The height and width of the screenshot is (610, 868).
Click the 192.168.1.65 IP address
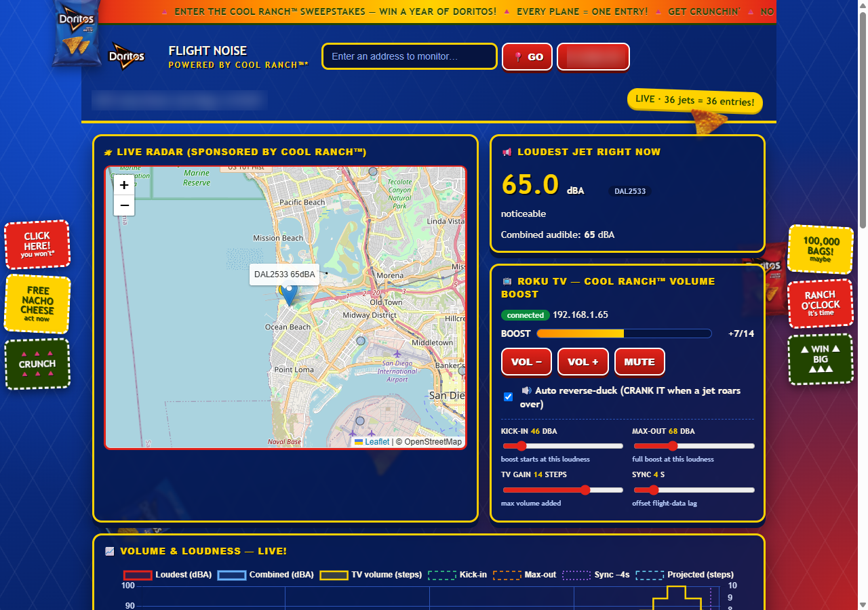click(x=580, y=315)
